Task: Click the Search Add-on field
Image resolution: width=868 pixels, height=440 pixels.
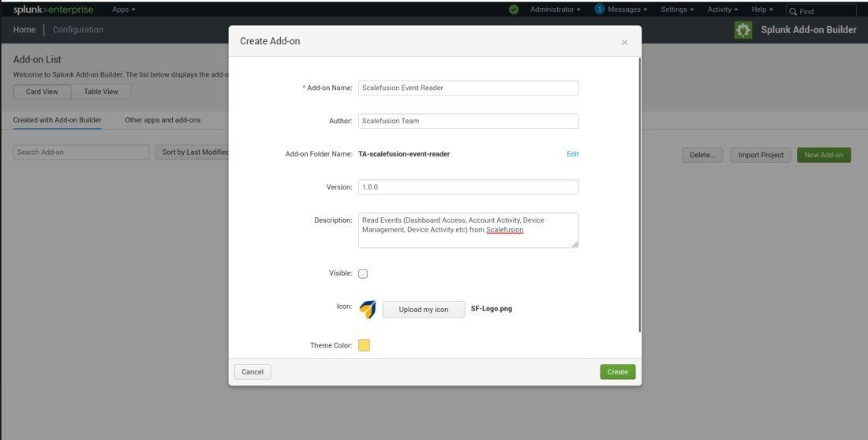Action: (80, 152)
